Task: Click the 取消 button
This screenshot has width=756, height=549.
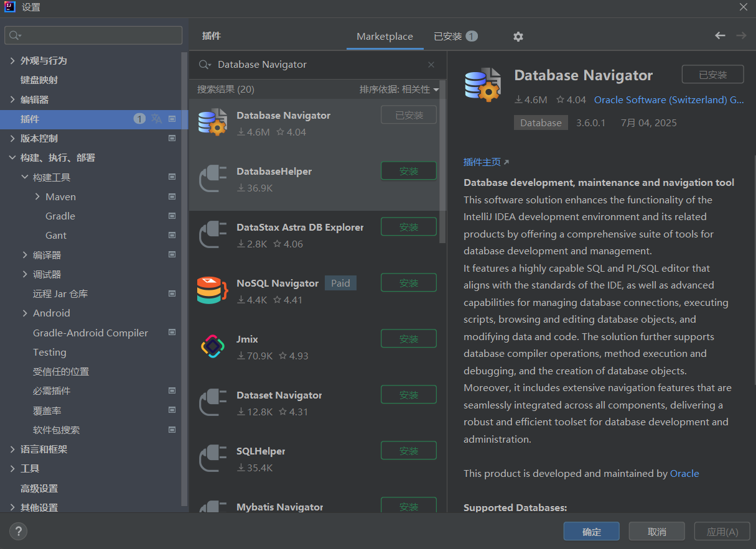Action: [657, 532]
